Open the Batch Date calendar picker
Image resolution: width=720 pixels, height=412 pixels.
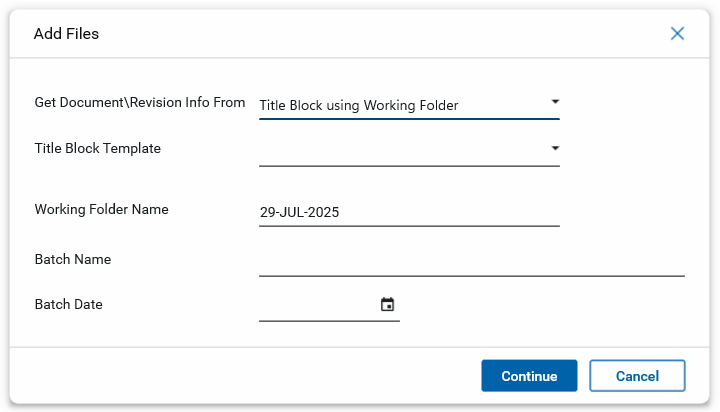pos(388,305)
